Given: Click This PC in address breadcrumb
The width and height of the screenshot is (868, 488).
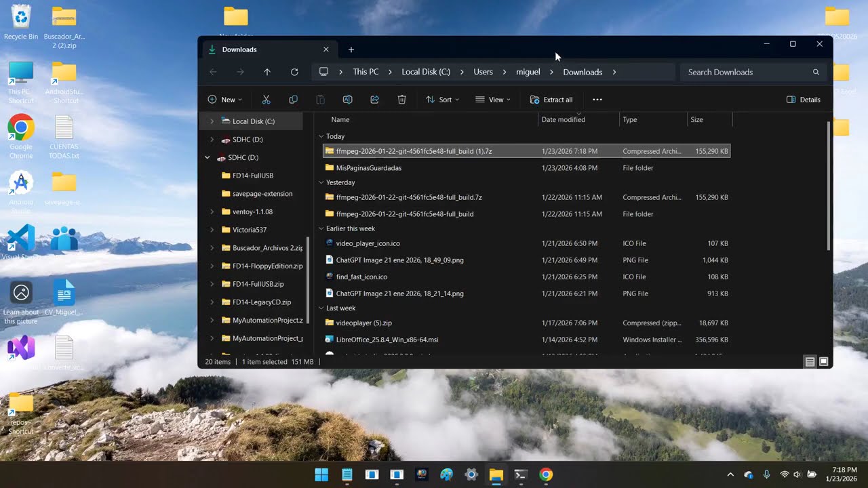Looking at the screenshot, I should (366, 72).
